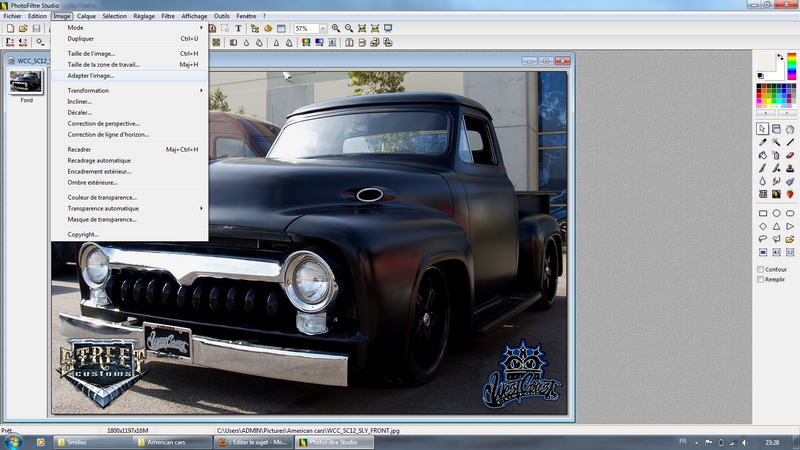The width and height of the screenshot is (800, 450).
Task: Choose the ellipse selection shape
Action: (x=776, y=213)
